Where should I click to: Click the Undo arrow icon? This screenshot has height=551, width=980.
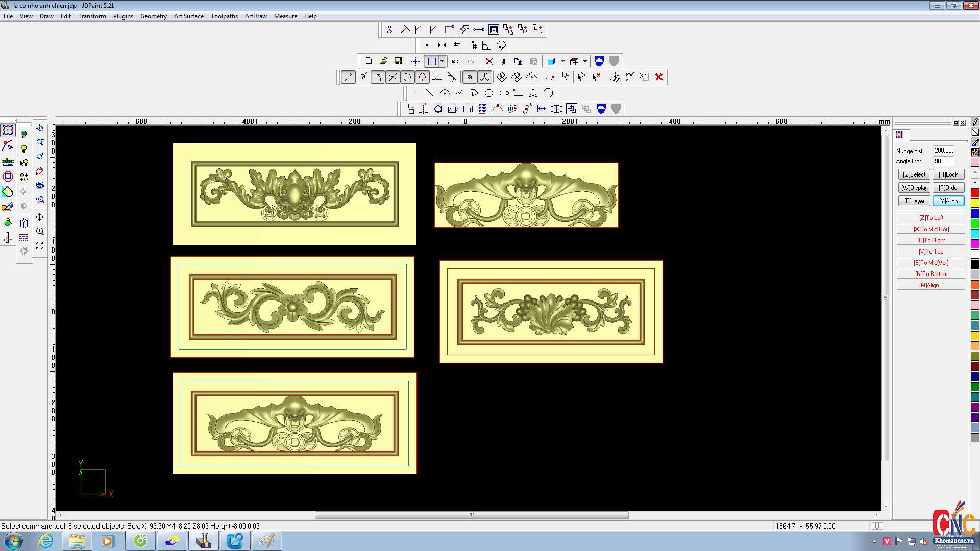[x=455, y=61]
